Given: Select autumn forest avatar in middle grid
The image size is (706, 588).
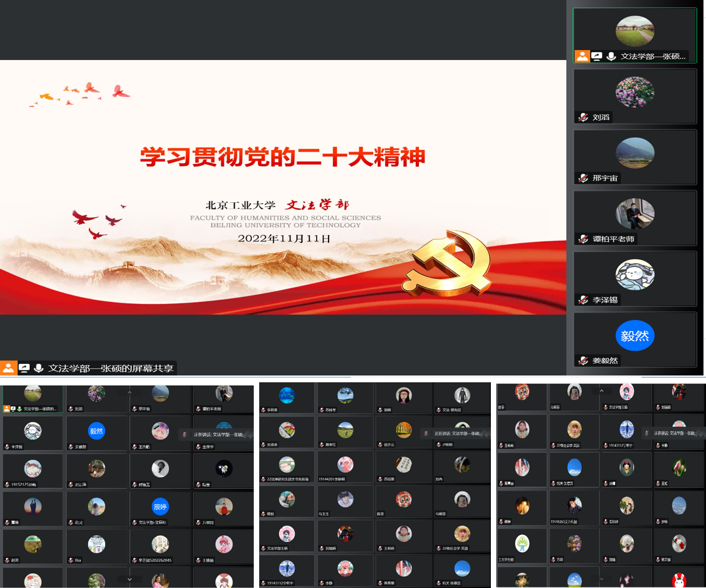Looking at the screenshot, I should pos(404,430).
